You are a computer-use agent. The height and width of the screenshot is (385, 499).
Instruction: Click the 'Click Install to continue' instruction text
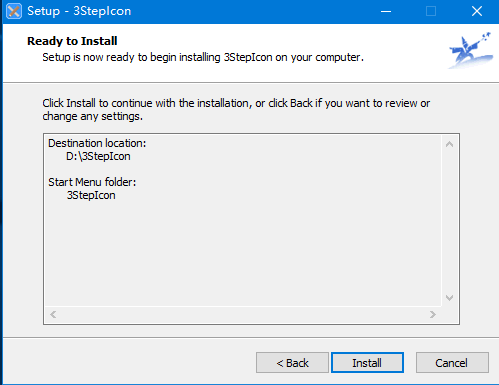tap(236, 110)
